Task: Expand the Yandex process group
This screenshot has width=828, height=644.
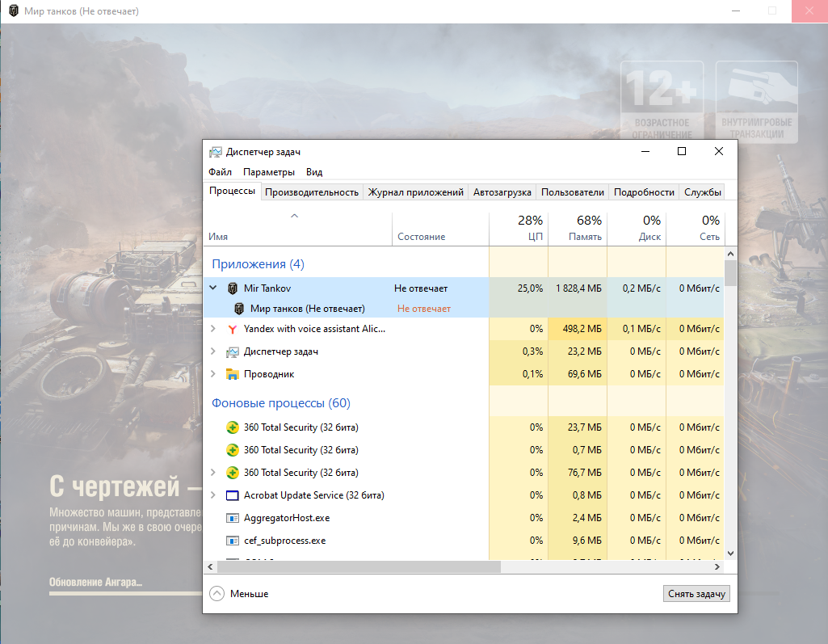Action: click(212, 329)
